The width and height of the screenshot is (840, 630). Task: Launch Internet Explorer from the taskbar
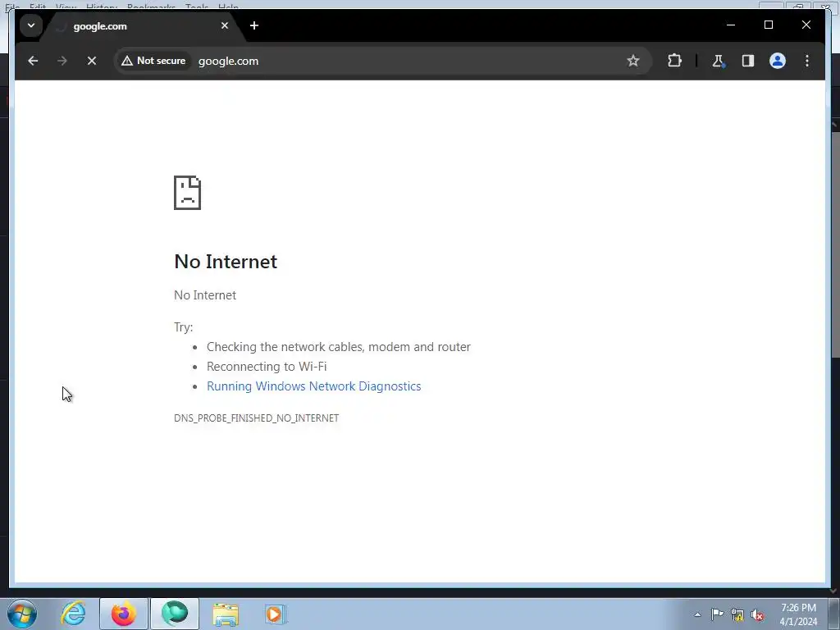click(73, 614)
